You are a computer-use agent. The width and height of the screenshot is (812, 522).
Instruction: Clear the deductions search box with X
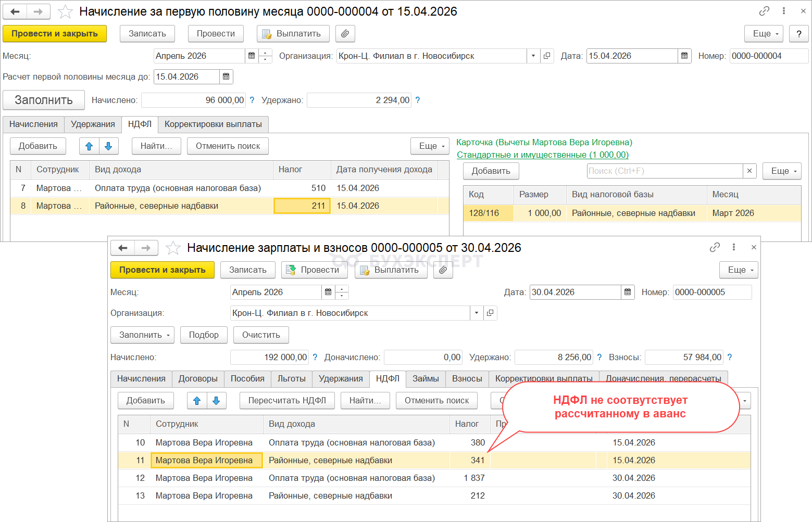click(x=749, y=171)
